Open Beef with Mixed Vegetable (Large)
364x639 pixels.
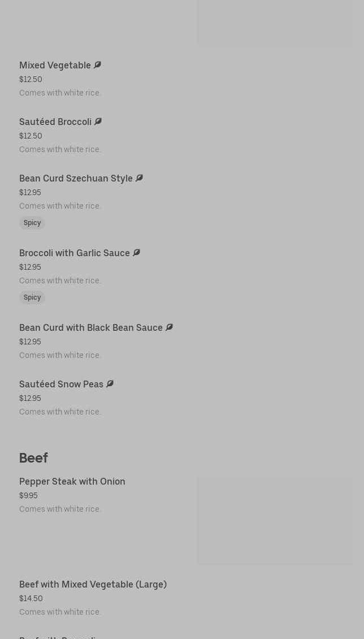tap(93, 585)
